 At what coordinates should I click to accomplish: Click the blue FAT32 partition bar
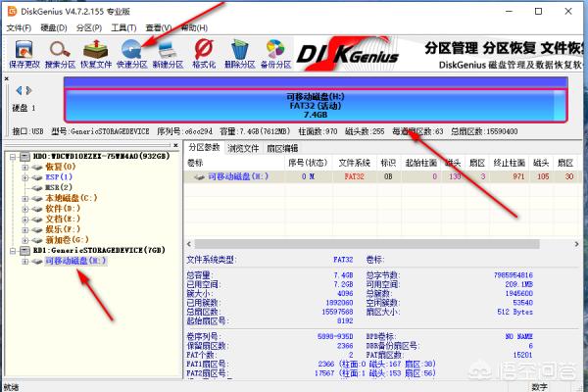point(315,106)
